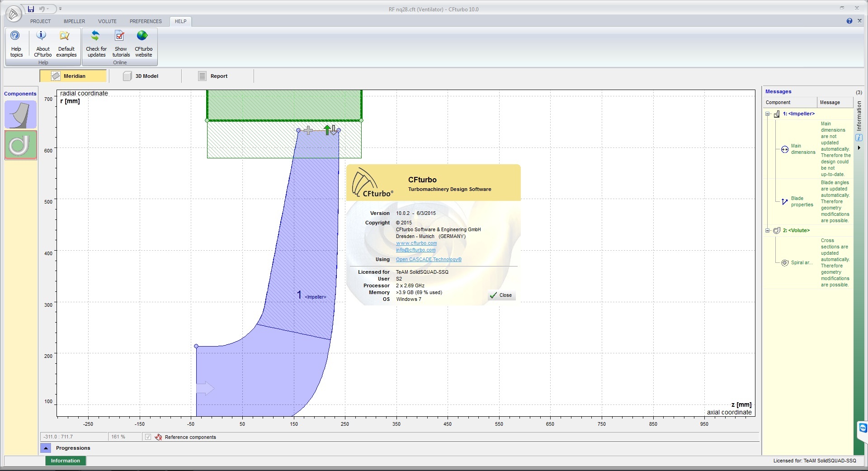Switch to the PREFERENCES ribbon tab
Image resolution: width=868 pixels, height=471 pixels.
coord(146,21)
